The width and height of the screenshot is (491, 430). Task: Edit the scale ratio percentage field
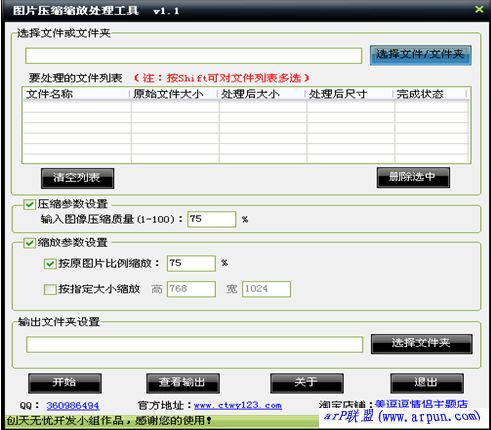[191, 263]
